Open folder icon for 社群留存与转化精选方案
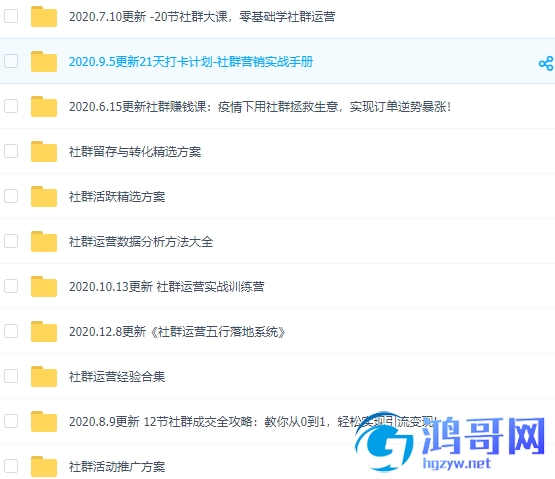Screen dimensions: 555x479 click(44, 152)
